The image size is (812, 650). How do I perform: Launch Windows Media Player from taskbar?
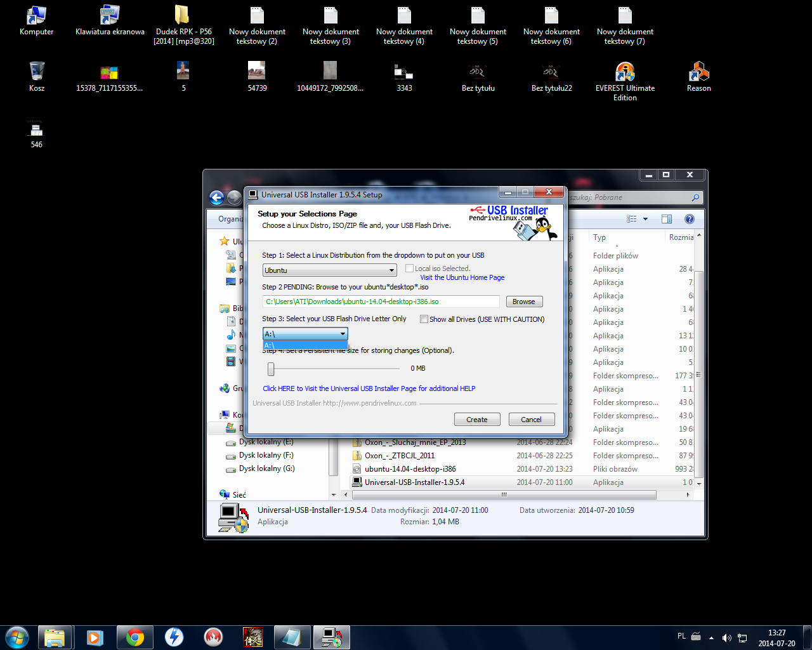95,637
